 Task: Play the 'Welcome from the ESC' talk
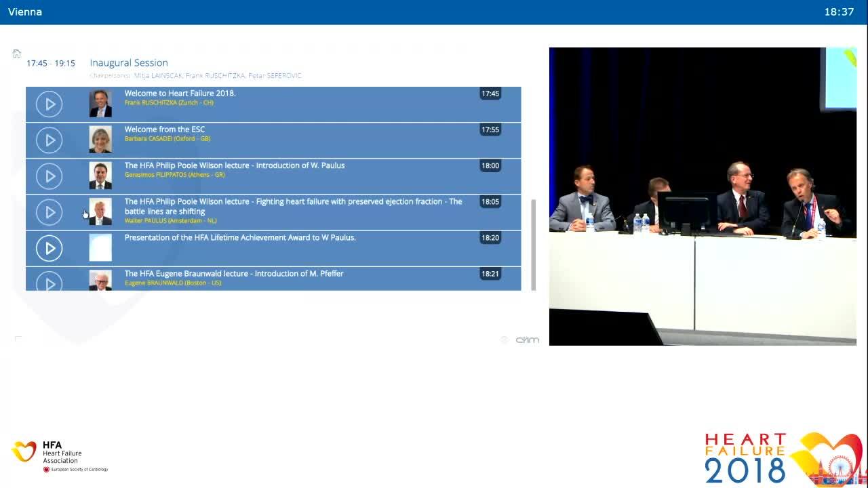tap(49, 140)
